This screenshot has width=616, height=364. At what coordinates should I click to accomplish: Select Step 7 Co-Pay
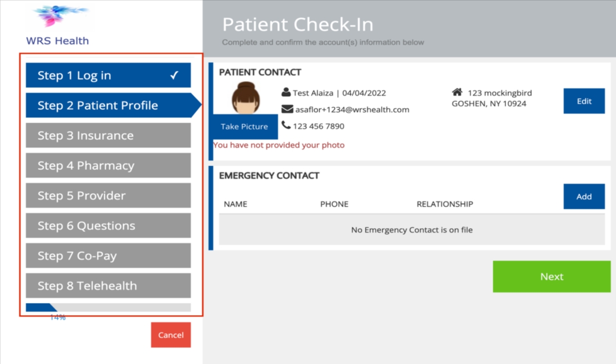[108, 255]
